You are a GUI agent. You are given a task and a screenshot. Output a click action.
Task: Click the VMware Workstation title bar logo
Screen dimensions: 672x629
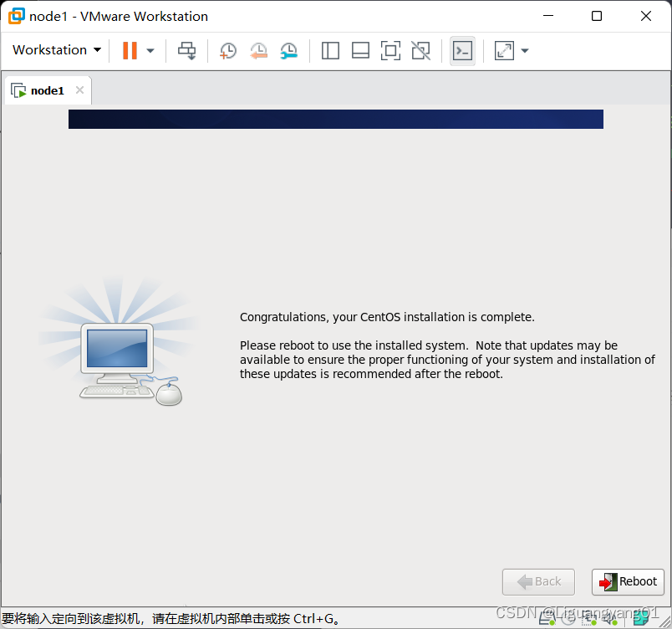point(17,16)
